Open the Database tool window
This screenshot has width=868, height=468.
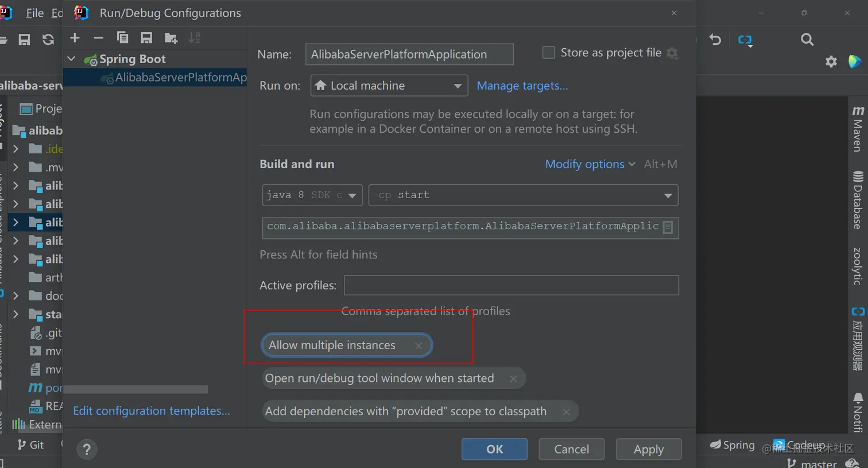[x=858, y=200]
